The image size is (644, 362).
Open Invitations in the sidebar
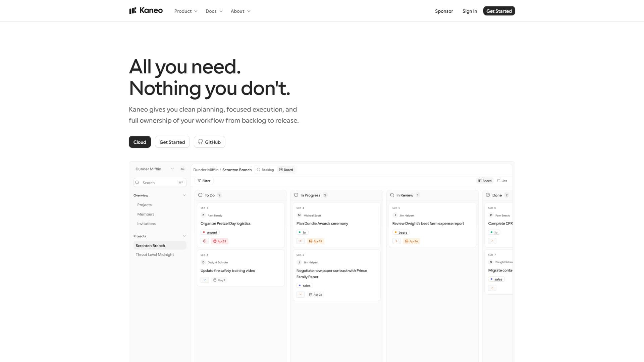146,224
